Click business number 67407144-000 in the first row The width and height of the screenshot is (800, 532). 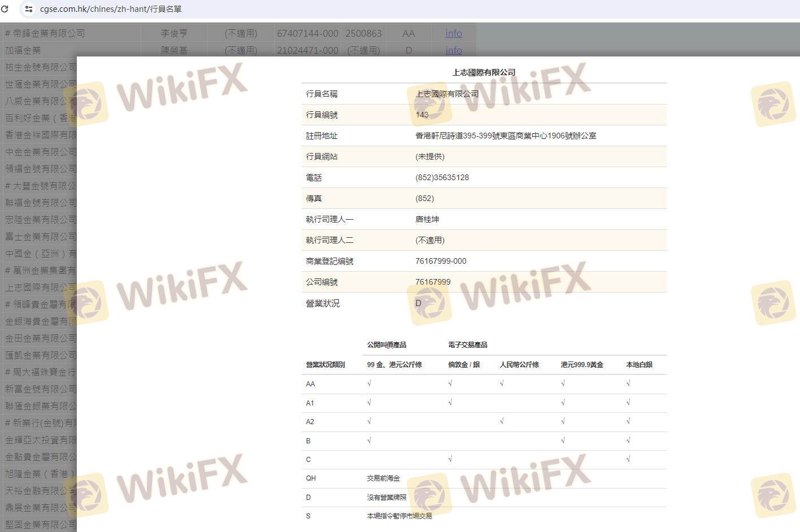(307, 33)
